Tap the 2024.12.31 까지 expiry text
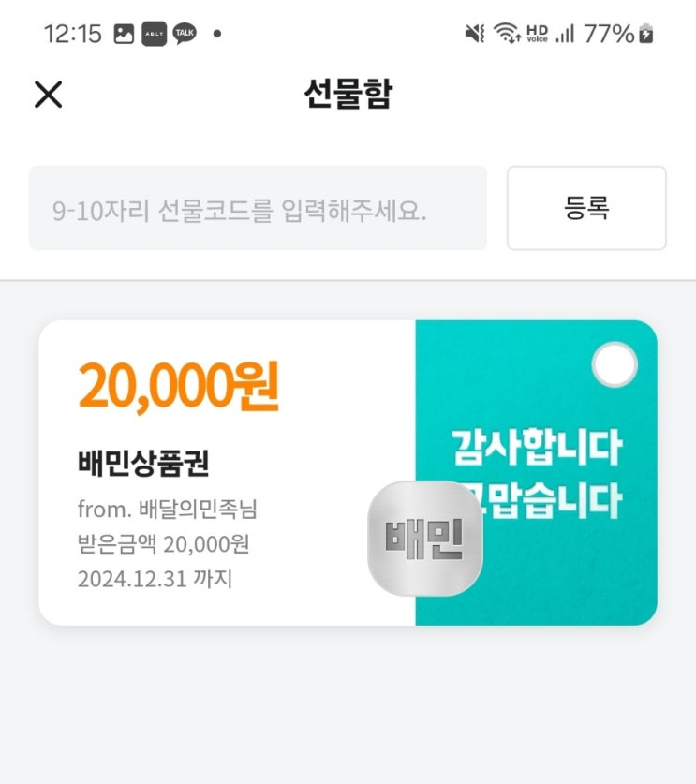The image size is (696, 784). [x=155, y=578]
